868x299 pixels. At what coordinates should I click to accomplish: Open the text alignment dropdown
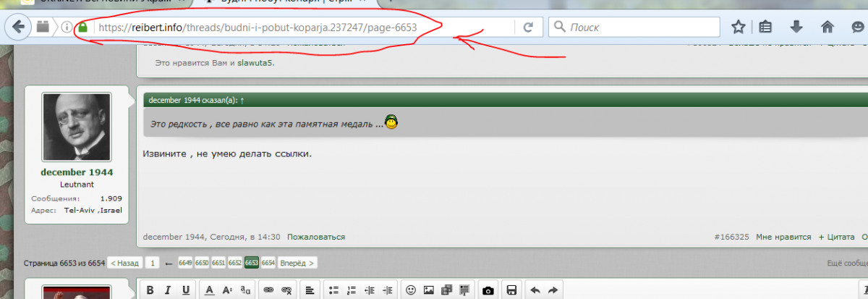coord(310,290)
